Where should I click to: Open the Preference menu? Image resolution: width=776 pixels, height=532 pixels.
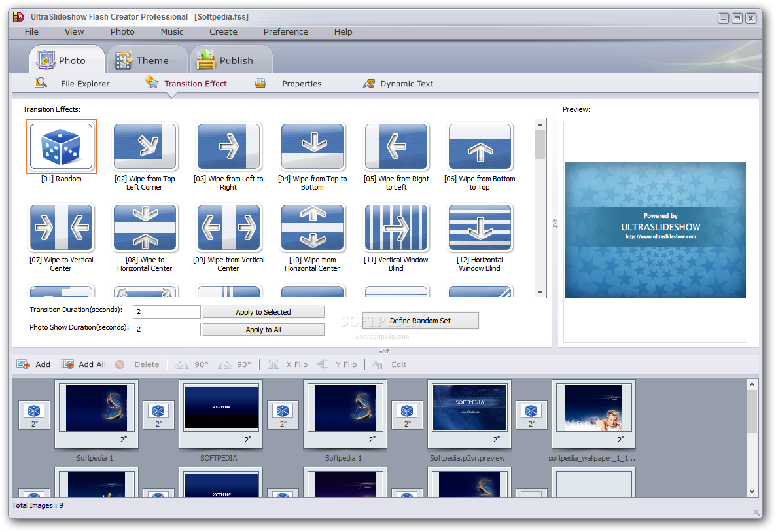(x=285, y=31)
